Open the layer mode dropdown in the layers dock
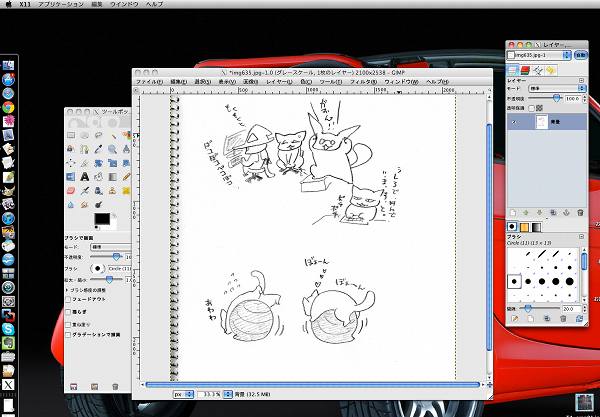Screen dimensions: 600x417 tap(557, 88)
